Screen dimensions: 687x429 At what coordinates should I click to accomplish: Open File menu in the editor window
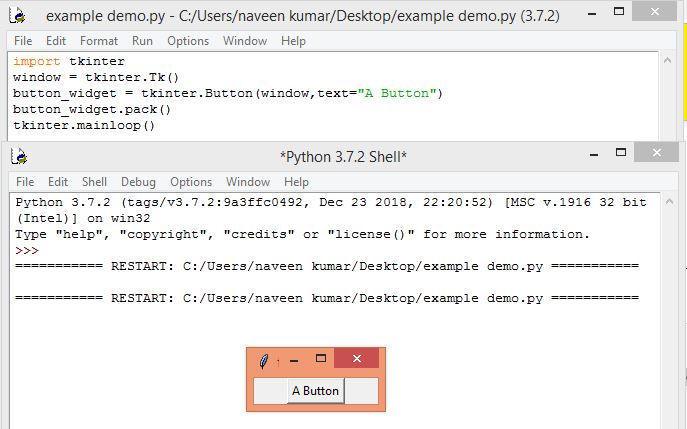point(23,41)
